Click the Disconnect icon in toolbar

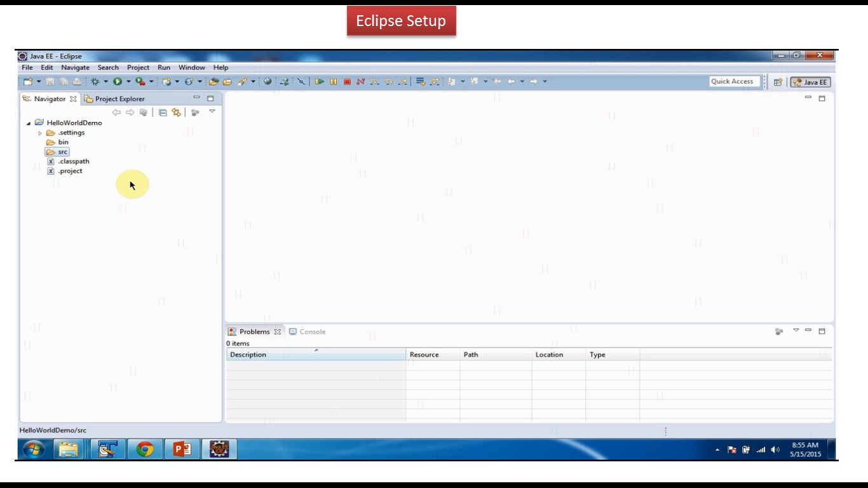361,81
